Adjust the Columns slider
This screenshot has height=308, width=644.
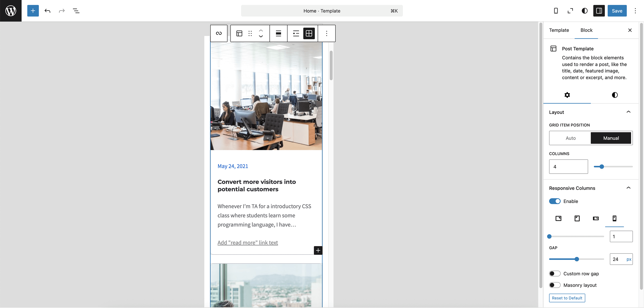[613, 167]
